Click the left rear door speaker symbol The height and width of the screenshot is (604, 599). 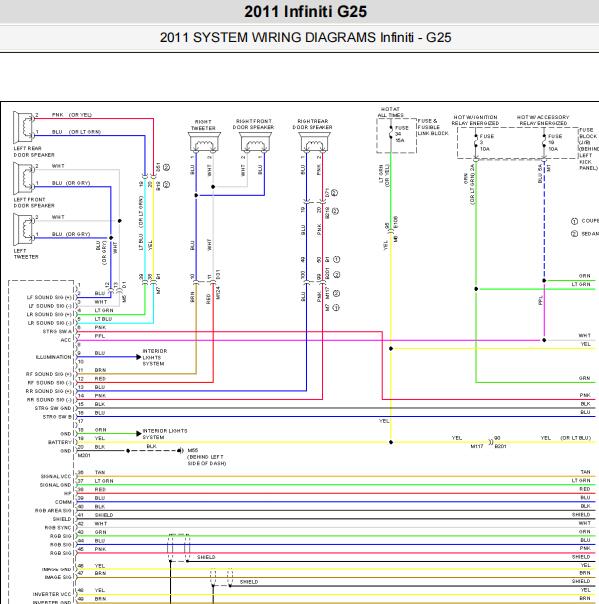point(23,127)
